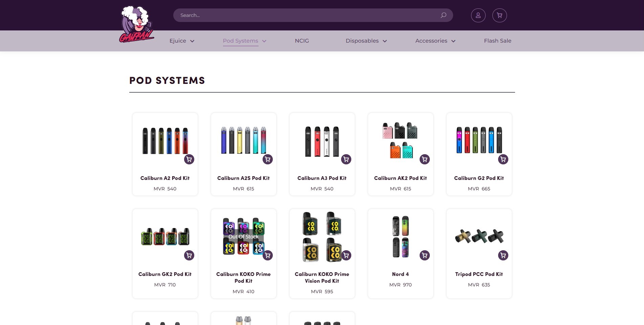Click KOKO Prime Vision product image
The image size is (644, 325).
(x=322, y=237)
